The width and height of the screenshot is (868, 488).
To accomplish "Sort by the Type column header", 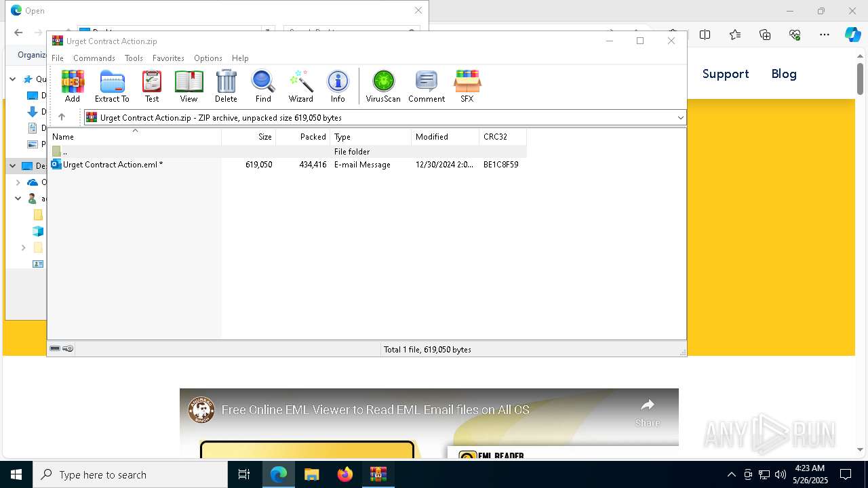I will pos(371,137).
